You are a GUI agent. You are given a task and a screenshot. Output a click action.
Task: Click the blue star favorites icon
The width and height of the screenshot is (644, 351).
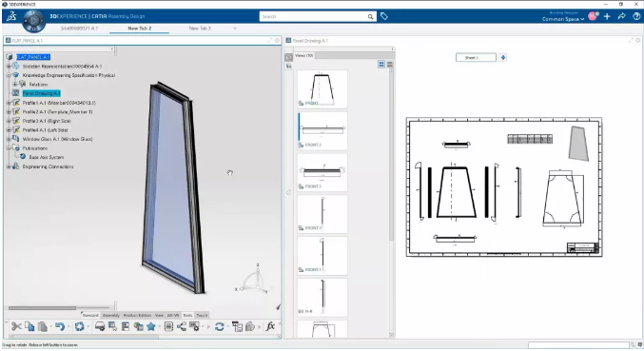pyautogui.click(x=151, y=326)
